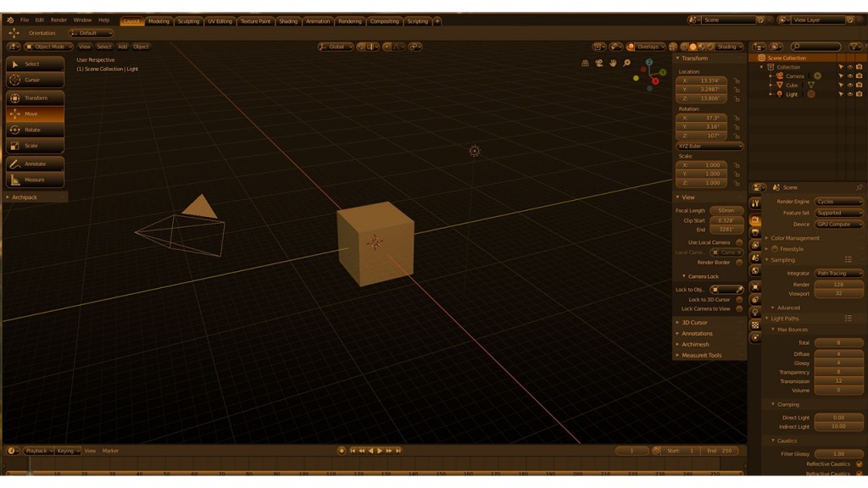
Task: Choose the Measure tool
Action: coord(34,180)
